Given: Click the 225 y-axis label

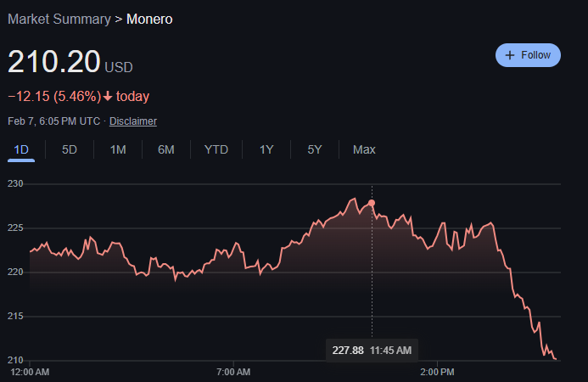Looking at the screenshot, I should [15, 228].
